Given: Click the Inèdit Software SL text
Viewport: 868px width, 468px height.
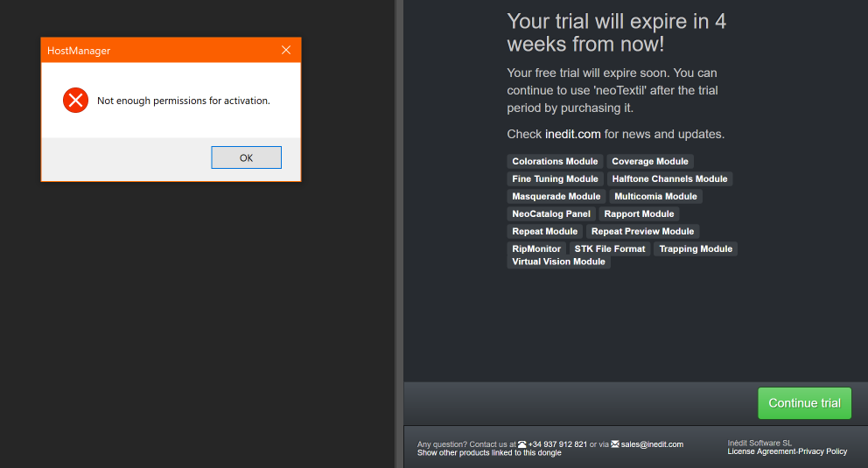Looking at the screenshot, I should (759, 444).
